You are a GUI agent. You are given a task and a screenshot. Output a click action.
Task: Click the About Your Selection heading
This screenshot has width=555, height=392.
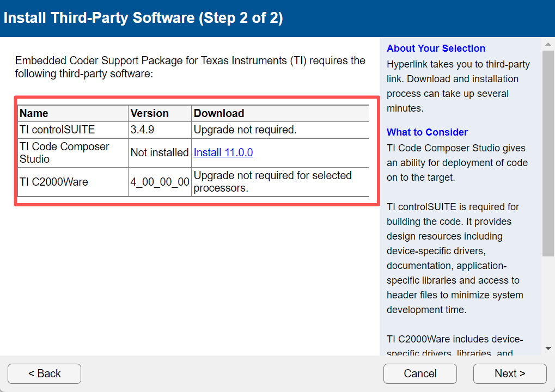[x=436, y=48]
